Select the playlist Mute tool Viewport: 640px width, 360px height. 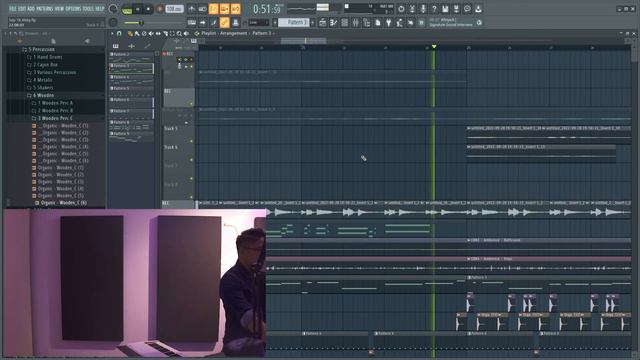pyautogui.click(x=151, y=33)
